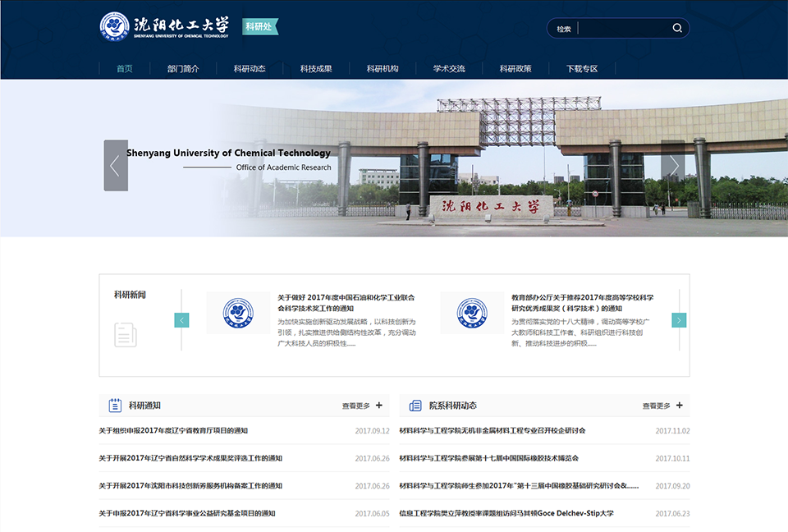Click the teal previous news arrow
Screen dimensions: 788x532
click(181, 320)
